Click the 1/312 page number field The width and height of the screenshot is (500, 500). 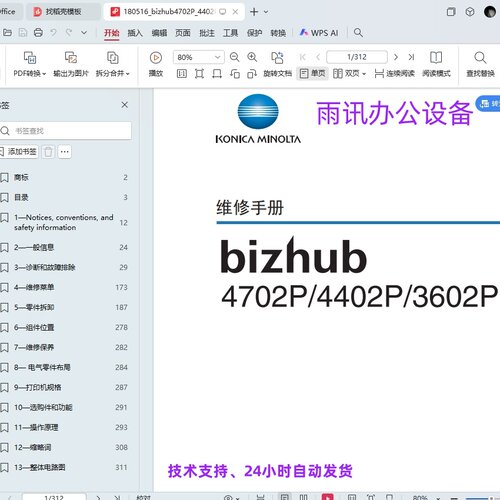(x=357, y=57)
